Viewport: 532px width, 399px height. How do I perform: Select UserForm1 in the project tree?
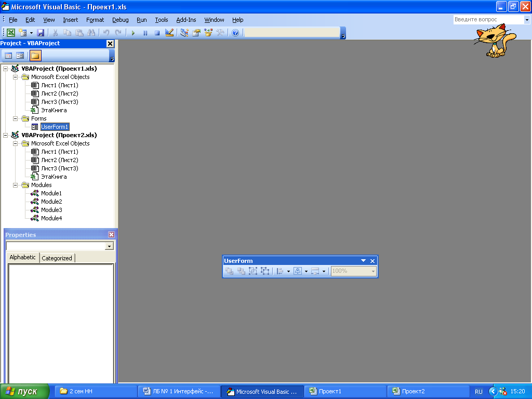pyautogui.click(x=55, y=127)
